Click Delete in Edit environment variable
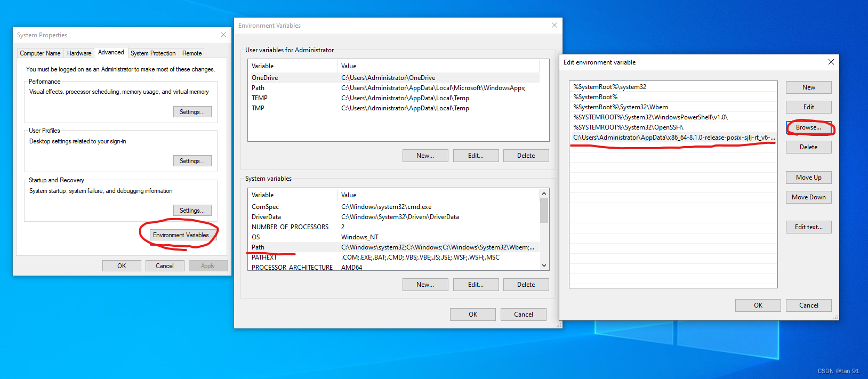The height and width of the screenshot is (379, 868). coord(809,147)
